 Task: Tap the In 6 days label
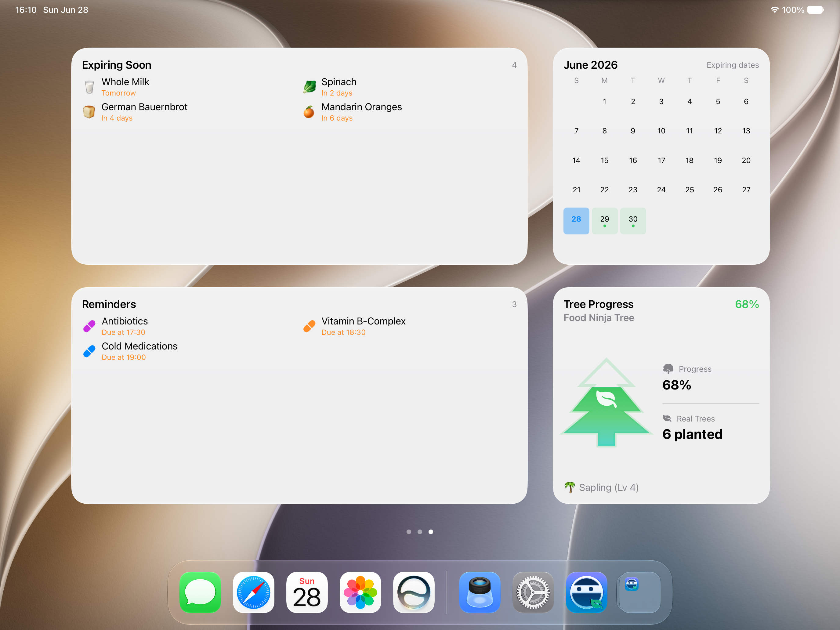click(x=337, y=118)
